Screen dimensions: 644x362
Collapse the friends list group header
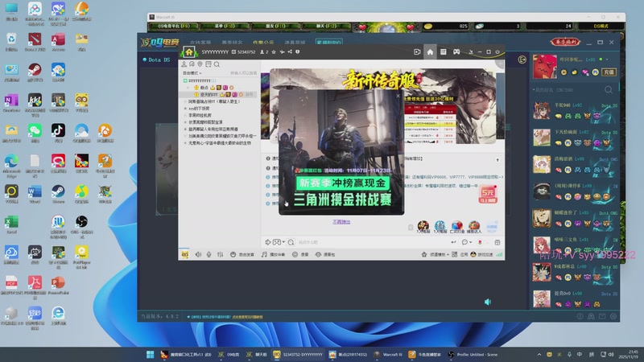point(553,90)
